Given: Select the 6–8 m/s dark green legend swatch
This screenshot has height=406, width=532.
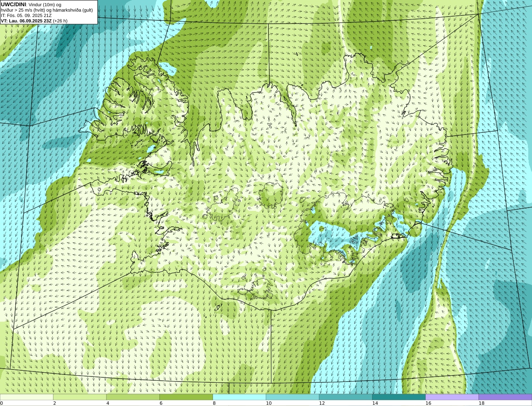Looking at the screenshot, I should pyautogui.click(x=186, y=397).
